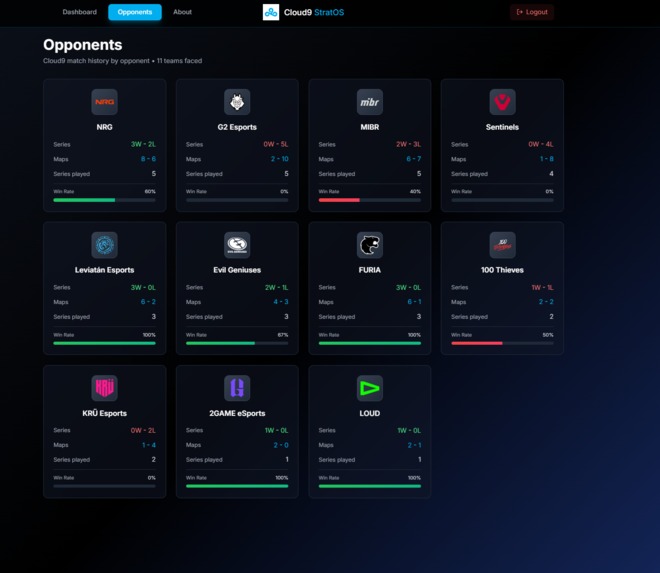Click the LOUD green logo
This screenshot has height=573, width=660.
point(370,388)
